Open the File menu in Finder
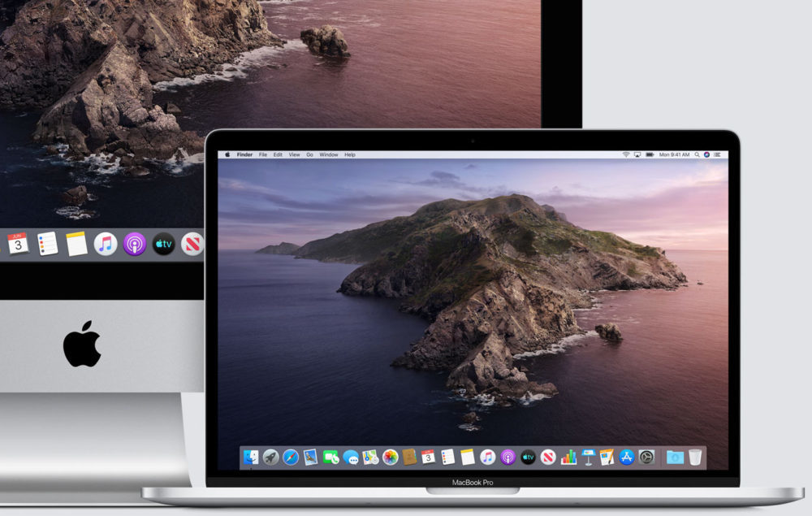Screen dimensions: 812x516 [262, 154]
